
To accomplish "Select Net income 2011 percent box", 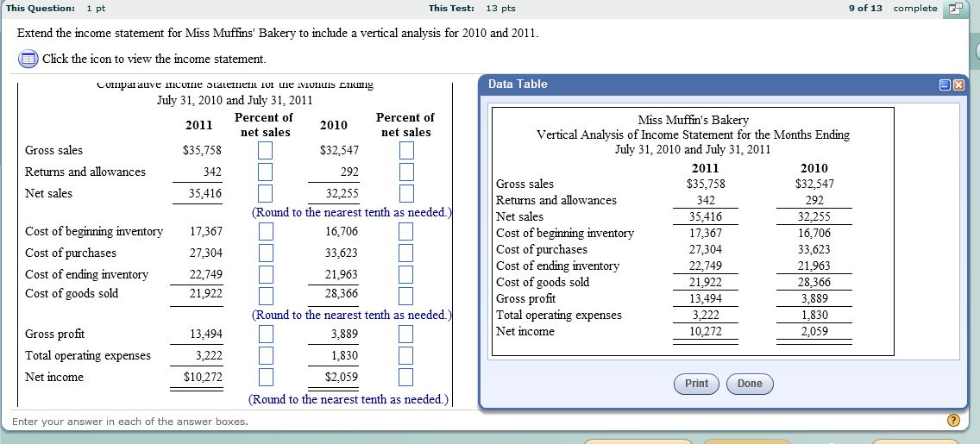I will click(266, 377).
